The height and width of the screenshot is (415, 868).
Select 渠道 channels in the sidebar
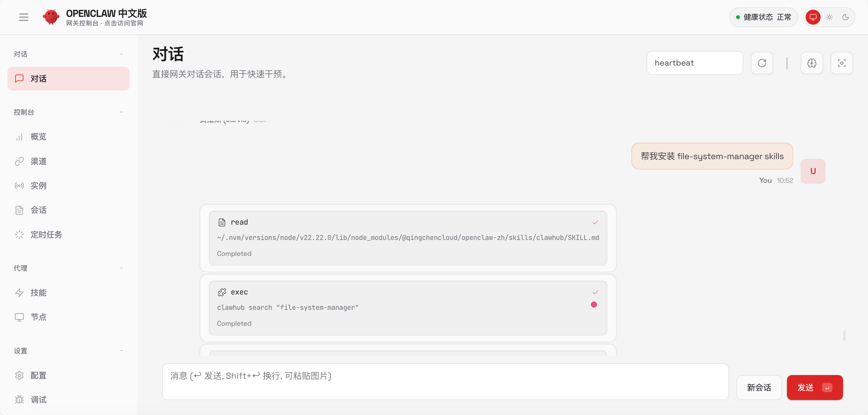(38, 161)
